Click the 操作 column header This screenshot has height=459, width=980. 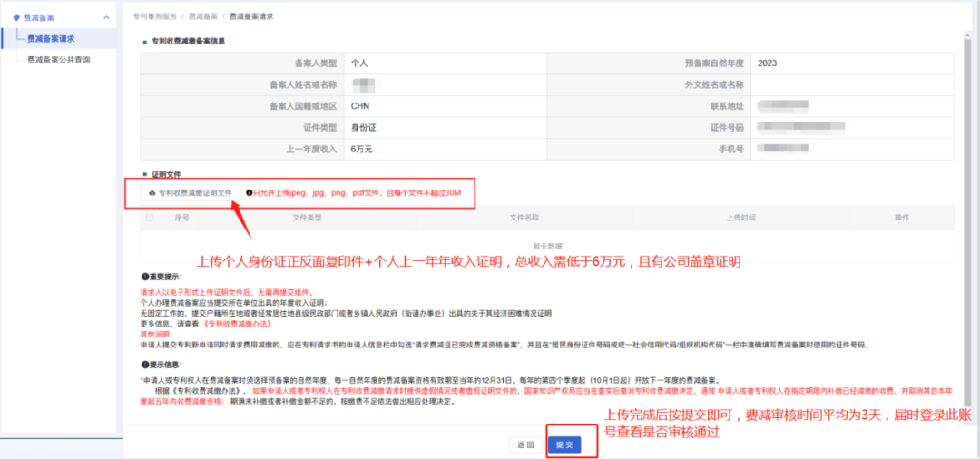coord(901,218)
